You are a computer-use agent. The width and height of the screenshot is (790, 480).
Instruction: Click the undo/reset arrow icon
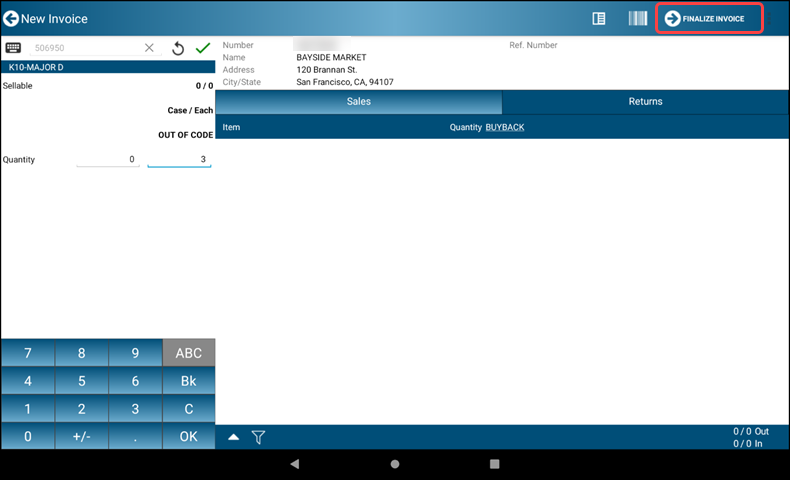pos(178,48)
